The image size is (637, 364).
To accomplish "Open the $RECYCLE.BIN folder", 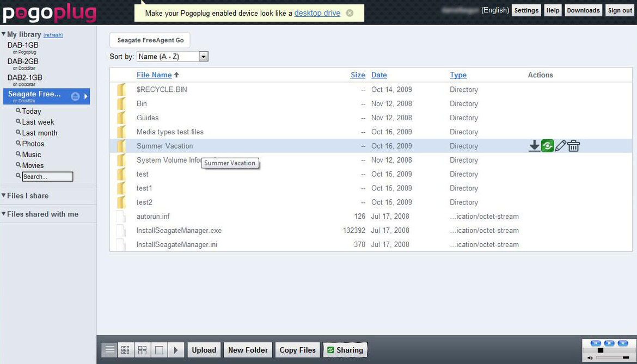I will pyautogui.click(x=162, y=89).
